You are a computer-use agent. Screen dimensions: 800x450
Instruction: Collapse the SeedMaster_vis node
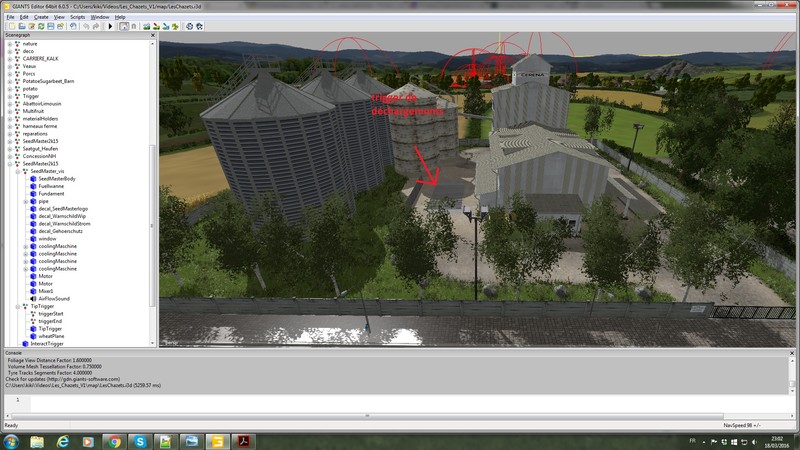pos(17,171)
